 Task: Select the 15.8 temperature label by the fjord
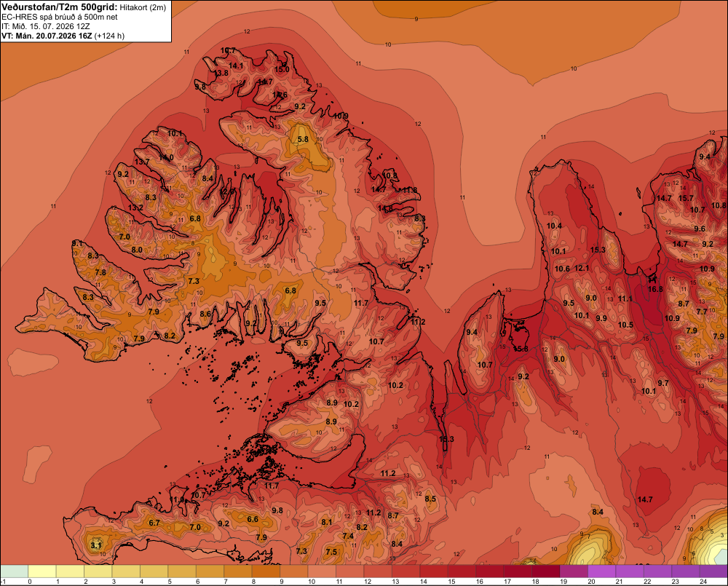coord(521,349)
